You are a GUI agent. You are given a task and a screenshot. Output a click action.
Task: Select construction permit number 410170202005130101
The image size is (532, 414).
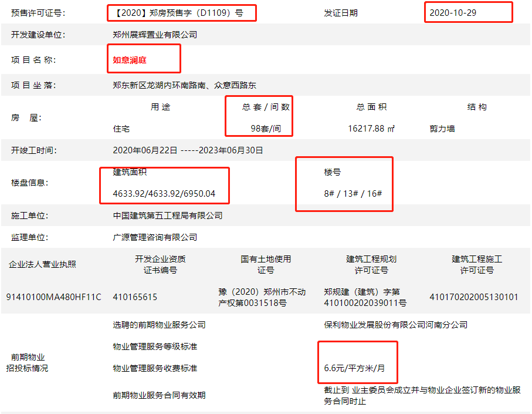click(x=474, y=297)
